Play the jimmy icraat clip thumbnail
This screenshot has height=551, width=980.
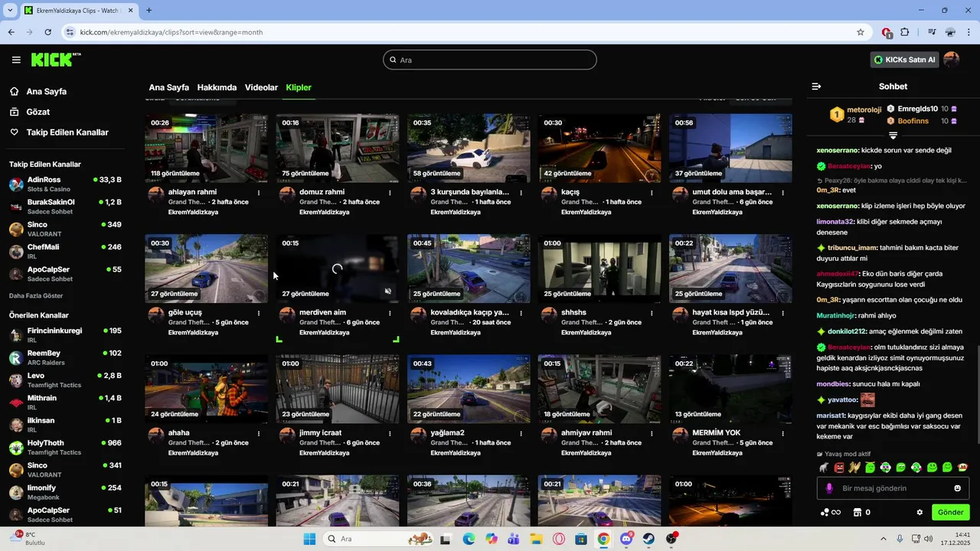click(338, 390)
